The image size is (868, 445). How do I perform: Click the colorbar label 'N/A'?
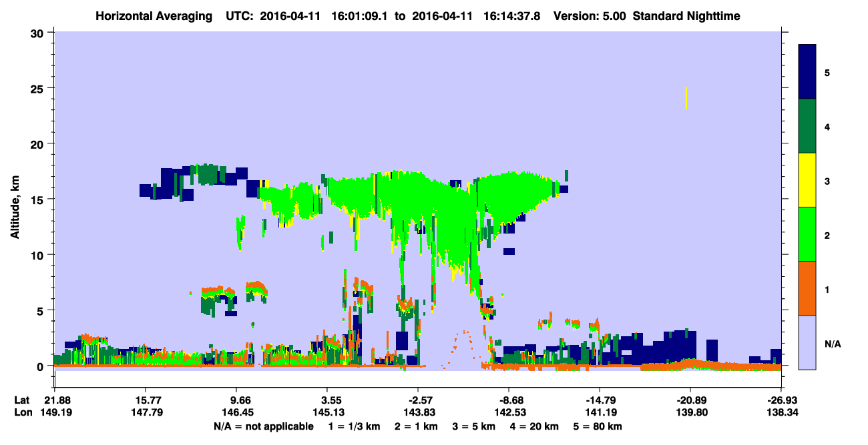(832, 344)
